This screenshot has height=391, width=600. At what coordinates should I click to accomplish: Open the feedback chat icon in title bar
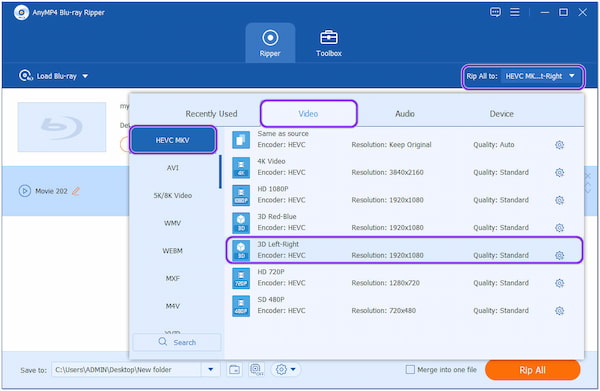coord(495,12)
